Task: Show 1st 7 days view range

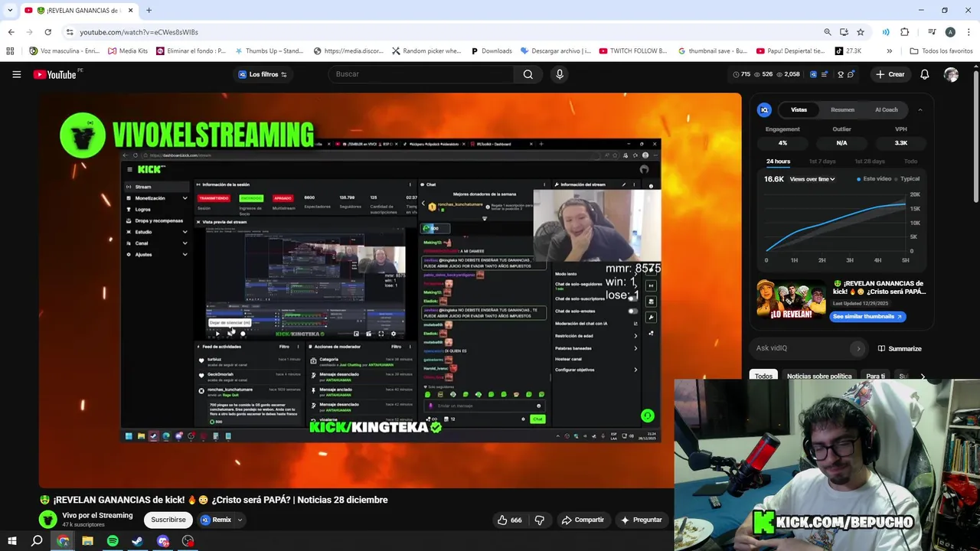Action: pos(822,161)
